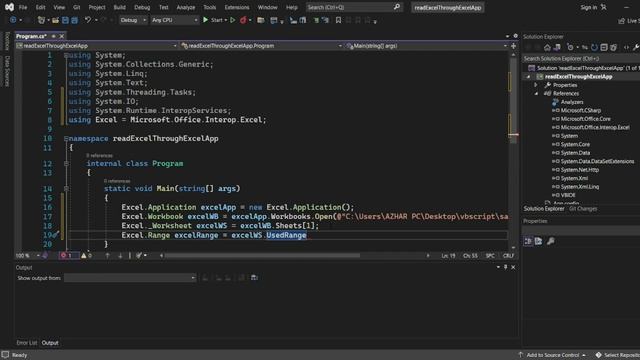Viewport: 640px width, 360px height.
Task: Click the Home icon in Solution Explorer
Action: (547, 47)
